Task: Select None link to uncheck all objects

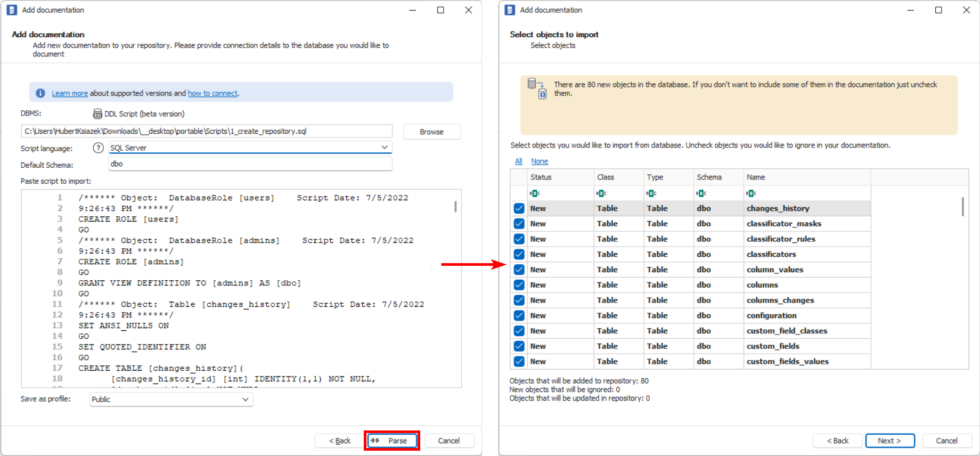Action: (x=539, y=161)
